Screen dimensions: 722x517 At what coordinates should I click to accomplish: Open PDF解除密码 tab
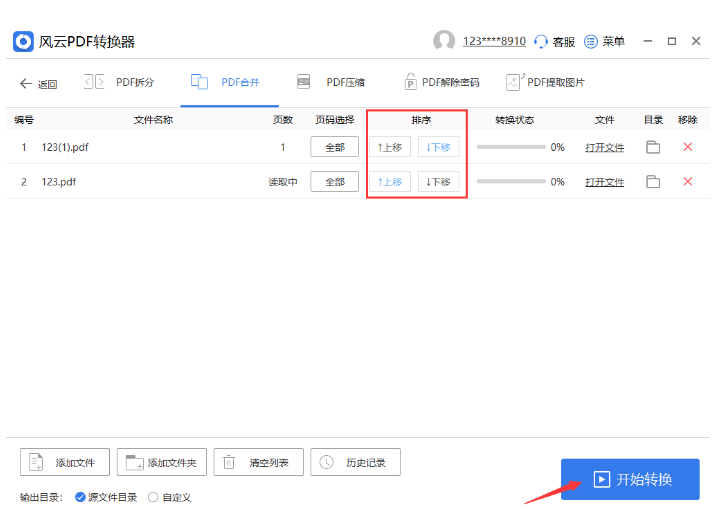(x=441, y=82)
